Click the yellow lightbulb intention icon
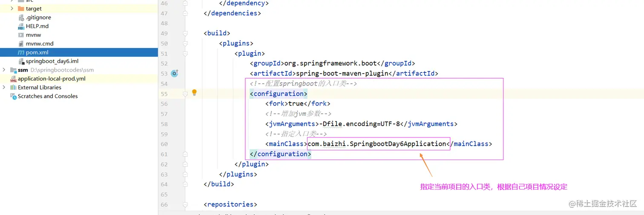Screen dimensions: 644x215 pyautogui.click(x=194, y=92)
